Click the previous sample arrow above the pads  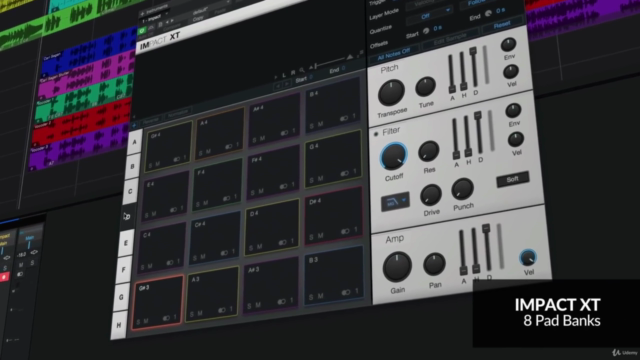tap(278, 86)
